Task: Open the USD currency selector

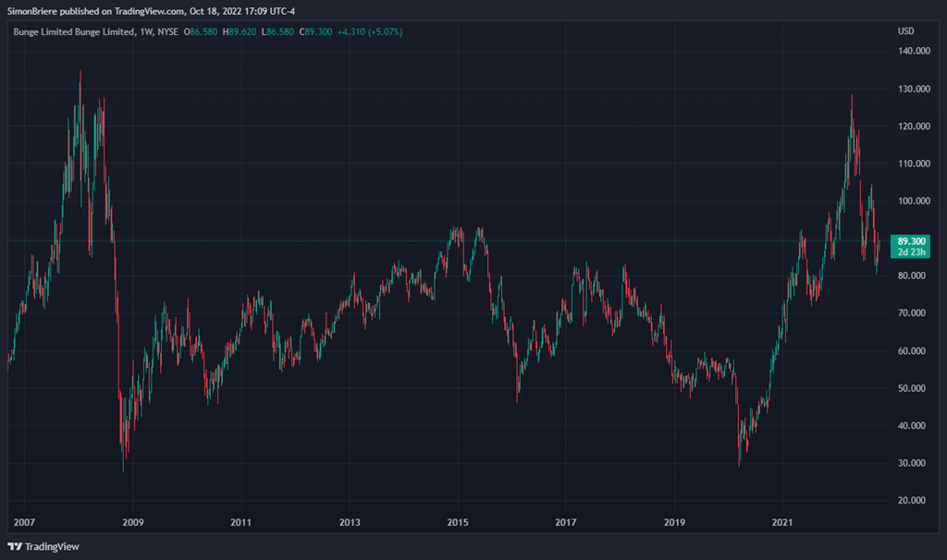Action: tap(905, 31)
